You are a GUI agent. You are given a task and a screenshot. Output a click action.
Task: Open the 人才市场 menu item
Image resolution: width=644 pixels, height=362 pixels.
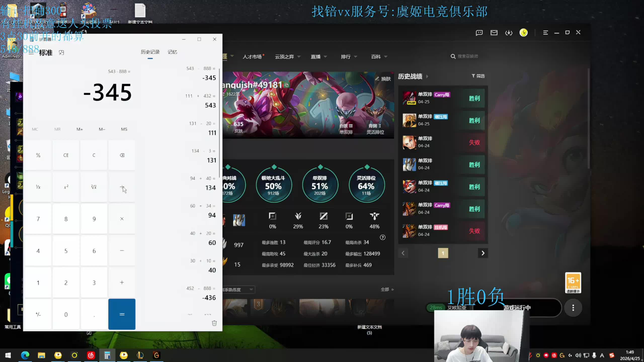point(252,57)
